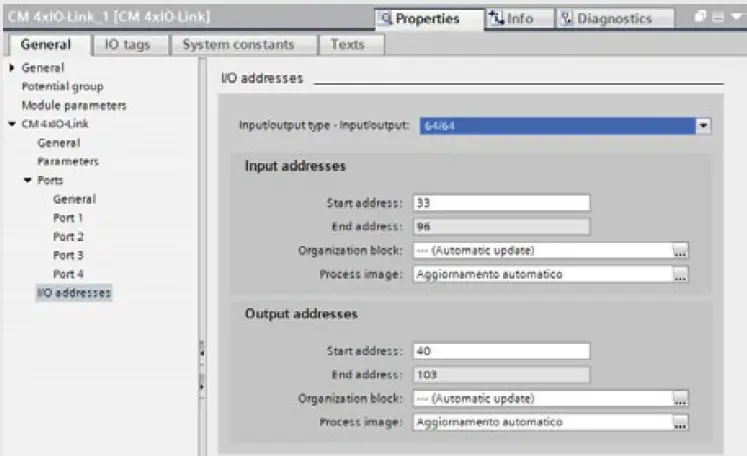
Task: Select Parameters in the tree
Action: tap(68, 162)
